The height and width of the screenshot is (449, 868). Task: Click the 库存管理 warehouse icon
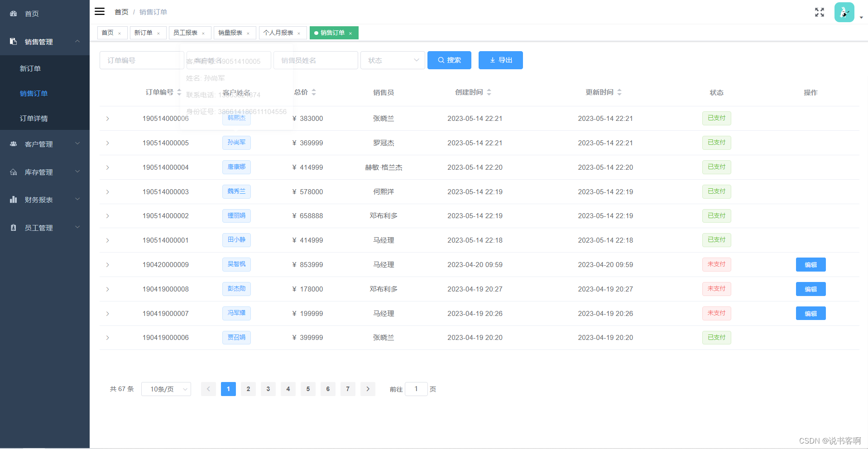(x=14, y=172)
